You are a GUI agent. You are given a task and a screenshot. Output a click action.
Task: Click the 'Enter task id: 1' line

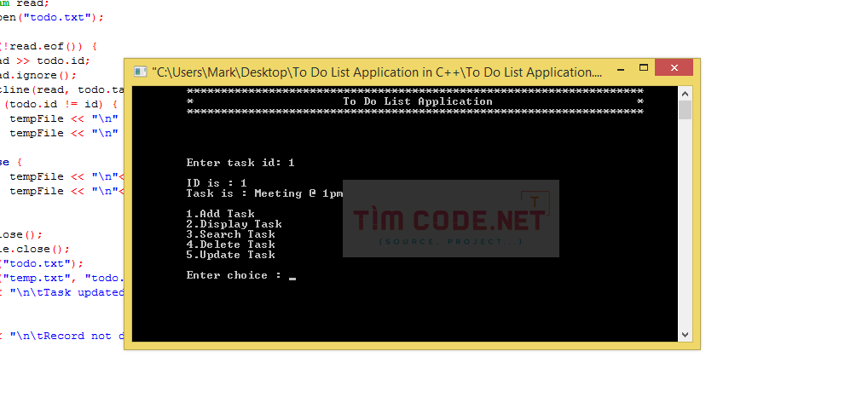tap(240, 163)
